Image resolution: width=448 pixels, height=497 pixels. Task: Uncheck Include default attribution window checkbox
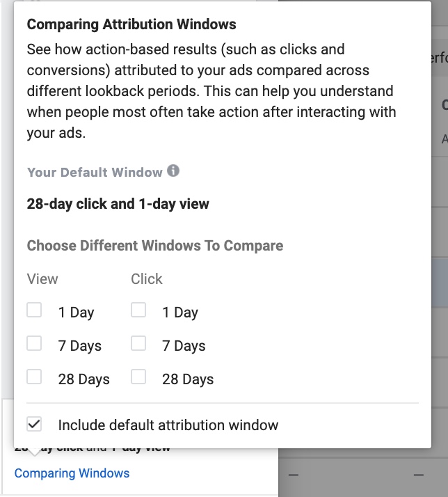pos(34,424)
